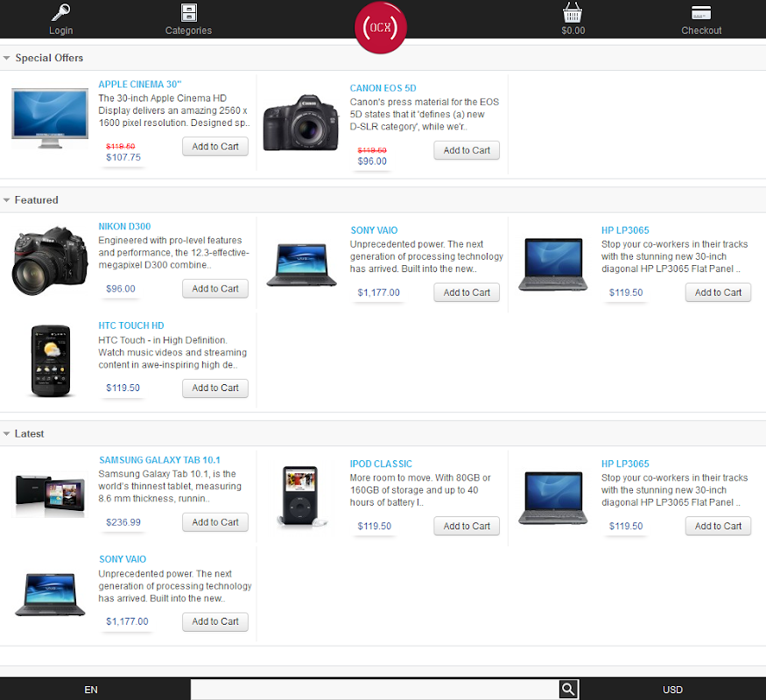Click the Featured Sony VAIO laptop thumbnail

coord(301,264)
